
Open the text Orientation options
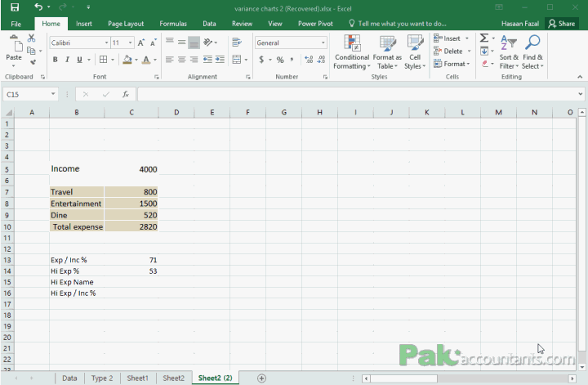coord(208,42)
